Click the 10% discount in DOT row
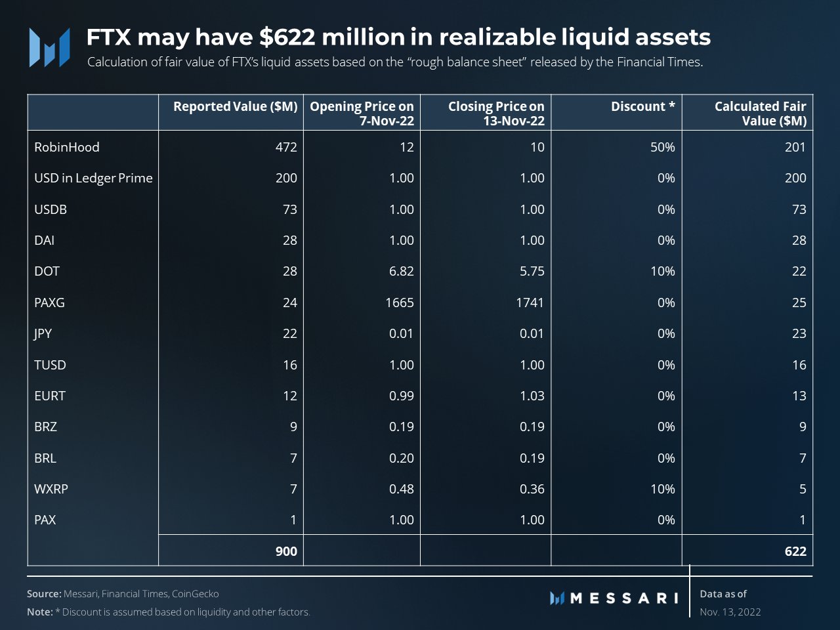Image resolution: width=840 pixels, height=630 pixels. pos(663,271)
